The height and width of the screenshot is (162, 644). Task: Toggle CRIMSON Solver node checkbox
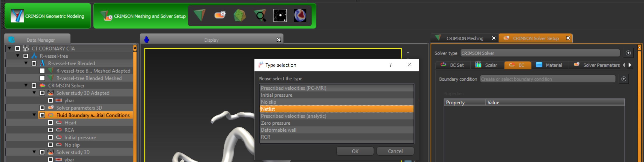tap(34, 86)
